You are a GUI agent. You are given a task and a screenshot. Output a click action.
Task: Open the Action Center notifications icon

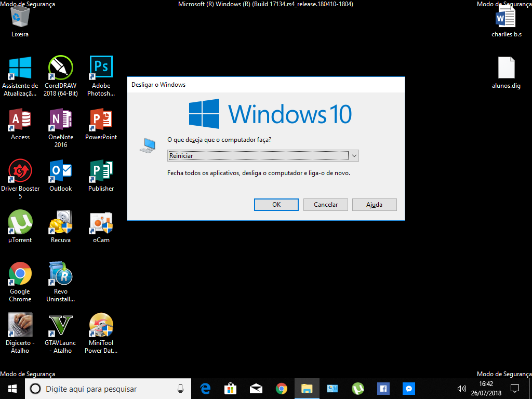(x=515, y=389)
